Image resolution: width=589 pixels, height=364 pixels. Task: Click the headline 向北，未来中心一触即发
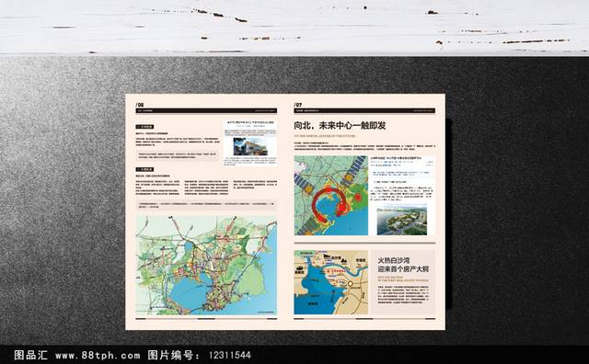[x=340, y=126]
